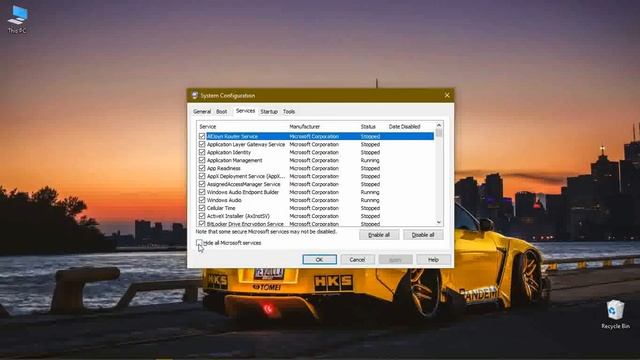Uncheck the Cellular Time service checkbox

tap(202, 208)
